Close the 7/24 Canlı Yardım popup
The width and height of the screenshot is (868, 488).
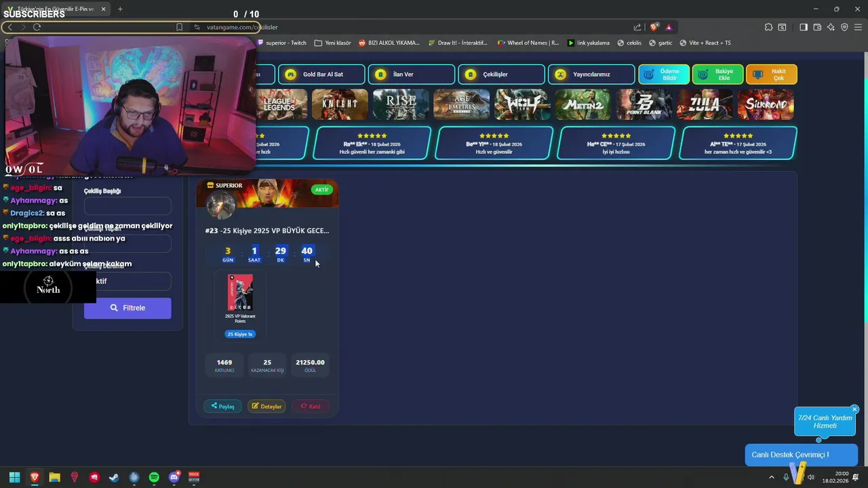854,409
